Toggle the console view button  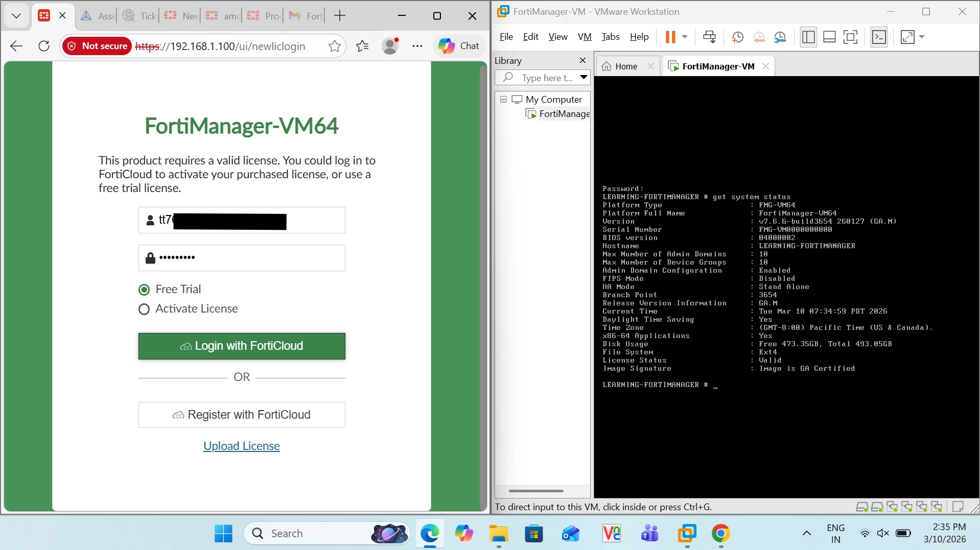coord(879,37)
